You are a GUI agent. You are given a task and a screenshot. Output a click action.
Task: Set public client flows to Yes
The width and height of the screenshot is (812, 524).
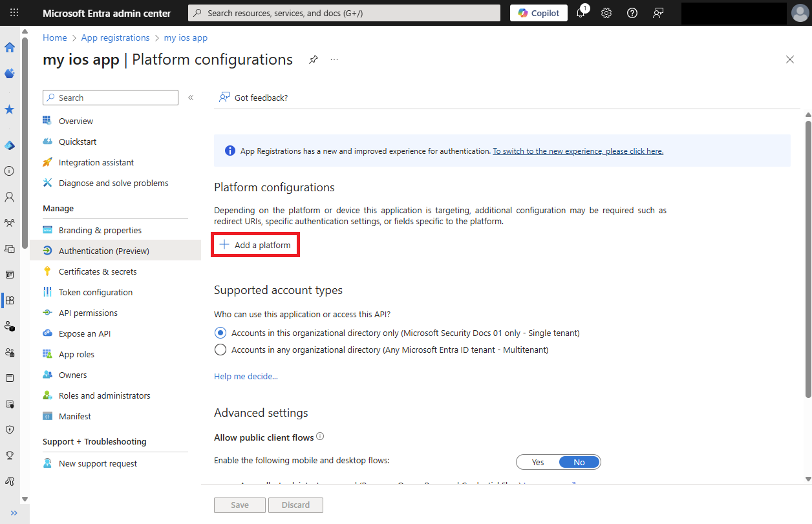[x=538, y=462]
